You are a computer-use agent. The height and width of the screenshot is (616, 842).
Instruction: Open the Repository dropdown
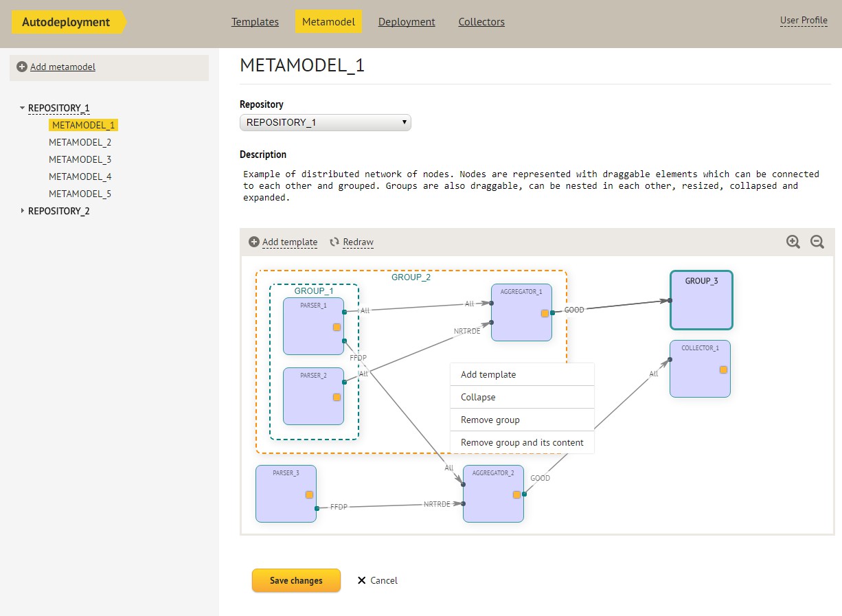[x=325, y=123]
